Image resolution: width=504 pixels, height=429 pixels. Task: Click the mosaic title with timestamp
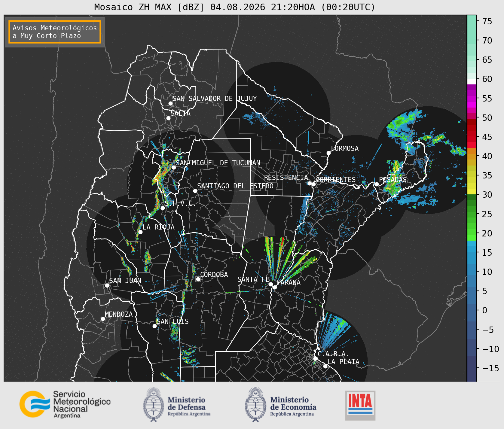click(235, 7)
